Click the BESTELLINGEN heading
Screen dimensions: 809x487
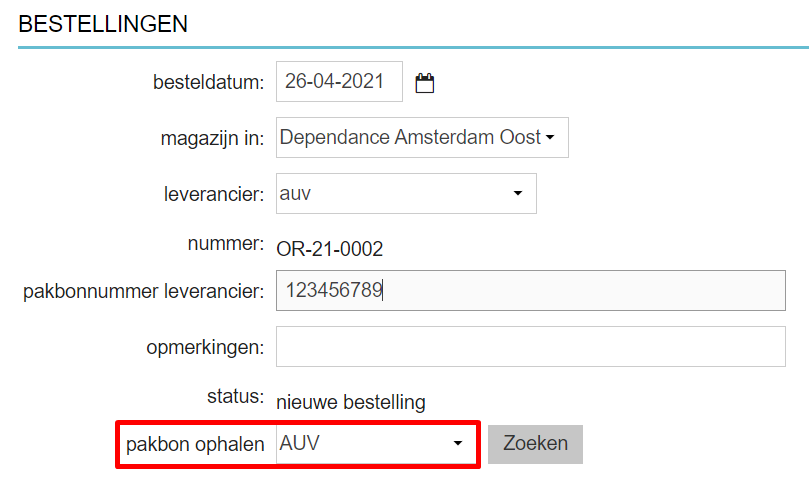(x=103, y=25)
